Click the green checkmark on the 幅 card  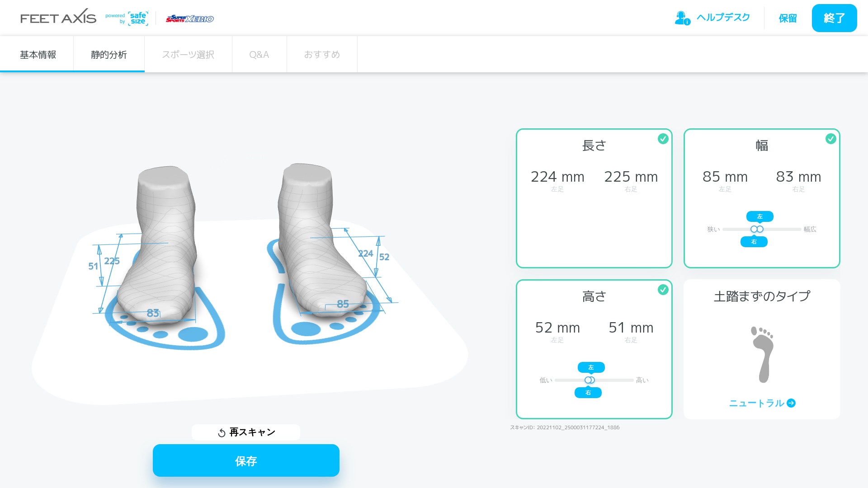[x=831, y=140]
